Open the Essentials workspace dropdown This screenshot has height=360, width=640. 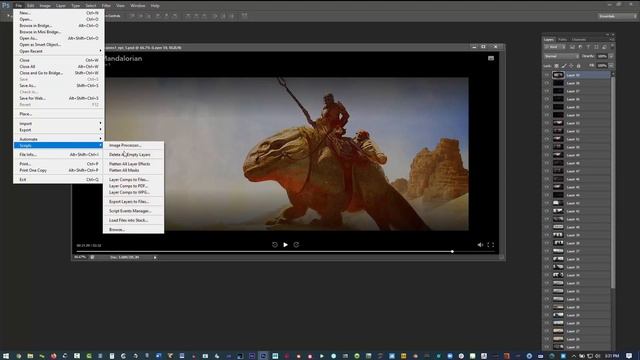point(617,16)
